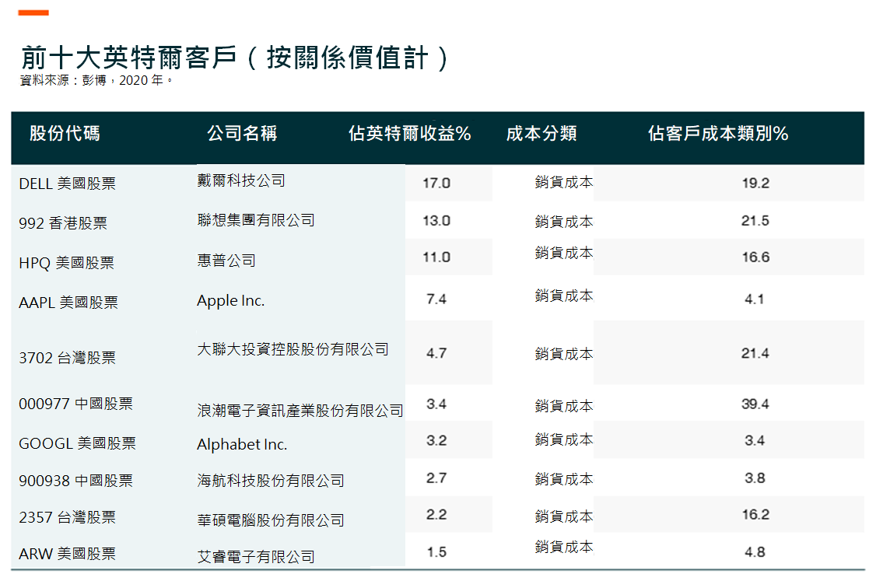Click the ticker cell 000977 中國股票

pyautogui.click(x=75, y=404)
